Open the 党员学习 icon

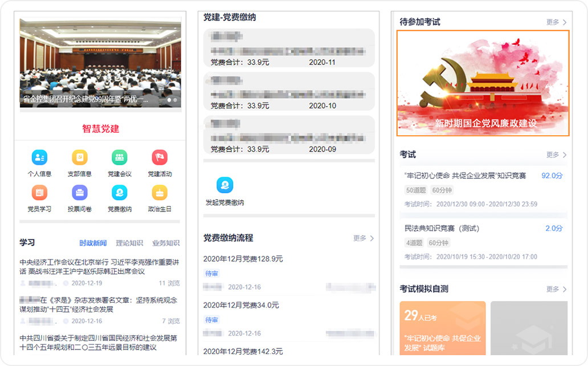pos(39,193)
